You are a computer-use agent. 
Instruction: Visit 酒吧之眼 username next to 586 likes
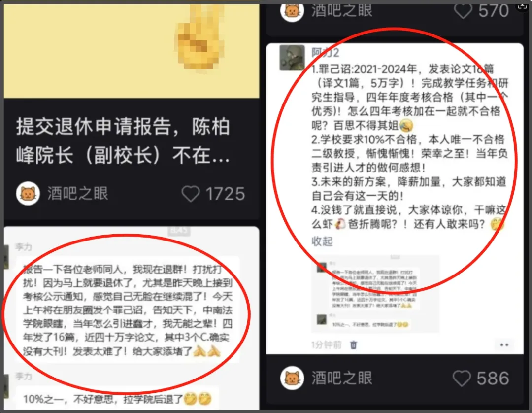click(x=342, y=378)
